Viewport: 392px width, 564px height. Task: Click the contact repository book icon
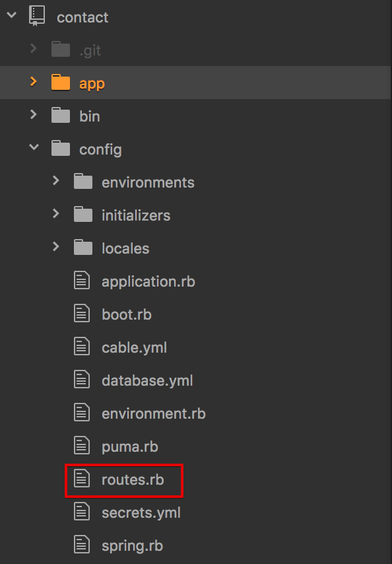(37, 16)
